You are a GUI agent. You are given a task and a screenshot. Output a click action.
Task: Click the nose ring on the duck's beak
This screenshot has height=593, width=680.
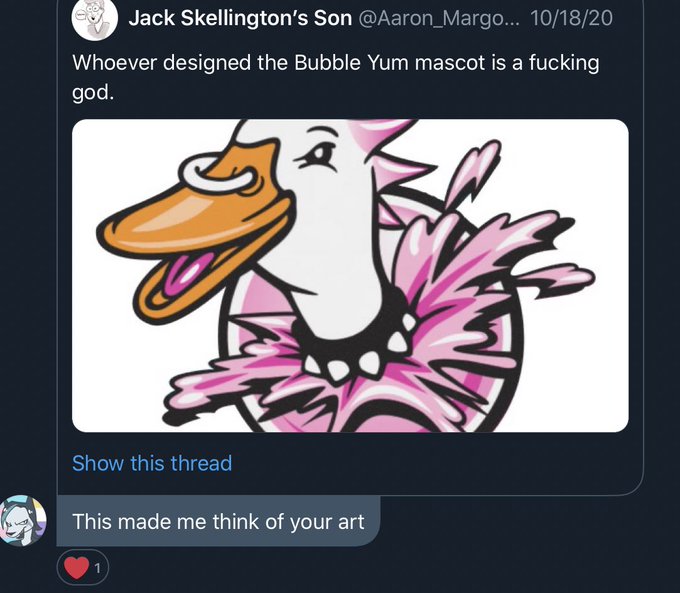[x=217, y=171]
